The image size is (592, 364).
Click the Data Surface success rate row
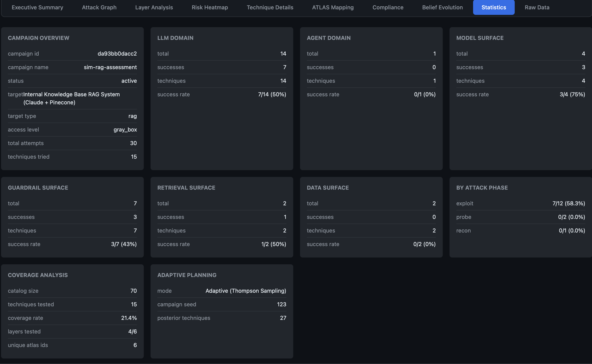click(371, 244)
